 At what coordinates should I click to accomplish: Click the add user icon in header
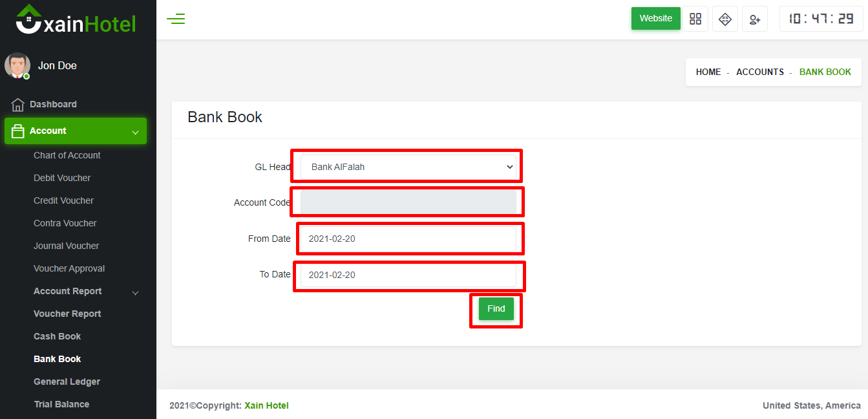point(755,19)
